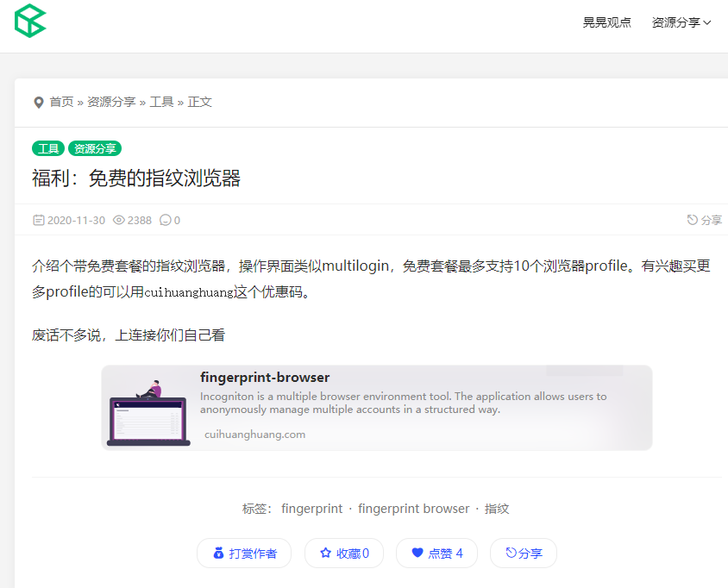This screenshot has height=588, width=728.
Task: Open the 晃晃观点 menu item
Action: [606, 22]
